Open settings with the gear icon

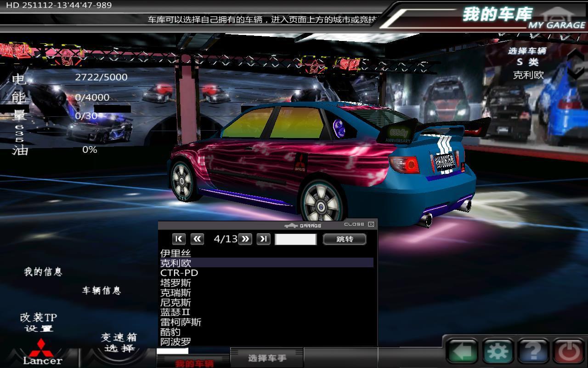pos(497,352)
